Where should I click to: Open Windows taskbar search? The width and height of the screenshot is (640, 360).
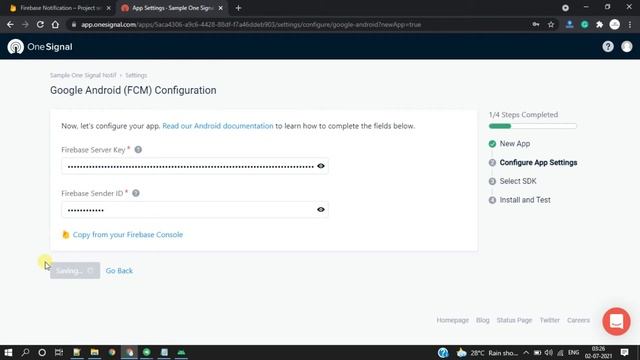25,352
